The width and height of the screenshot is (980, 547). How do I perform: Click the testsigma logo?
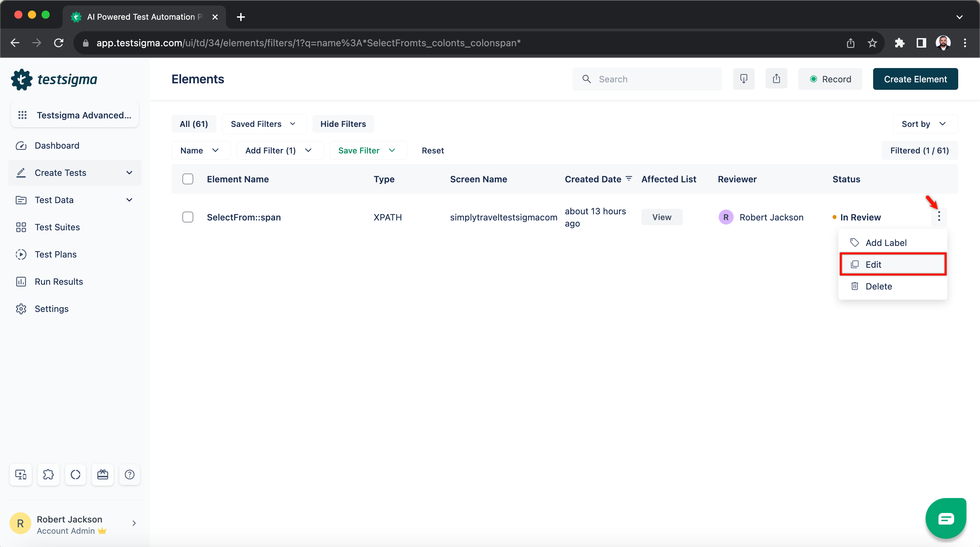54,79
